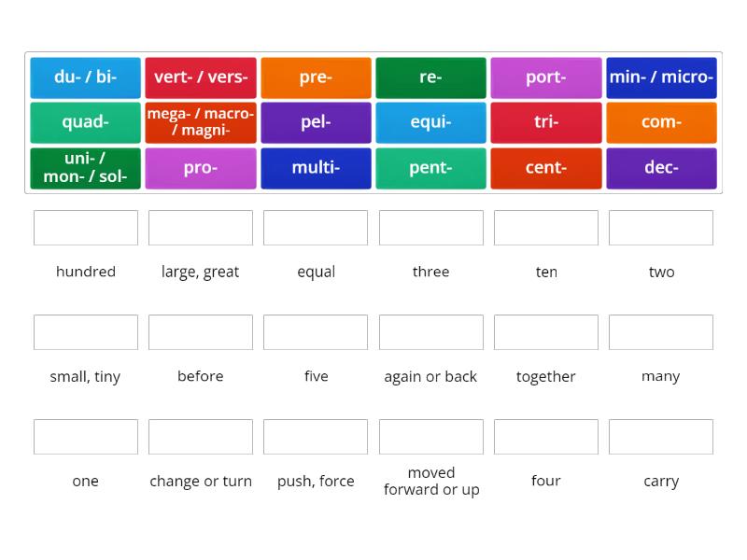Viewport: 747px width, 560px height.
Task: Click the empty answer box above 'hundred'
Action: (x=85, y=227)
